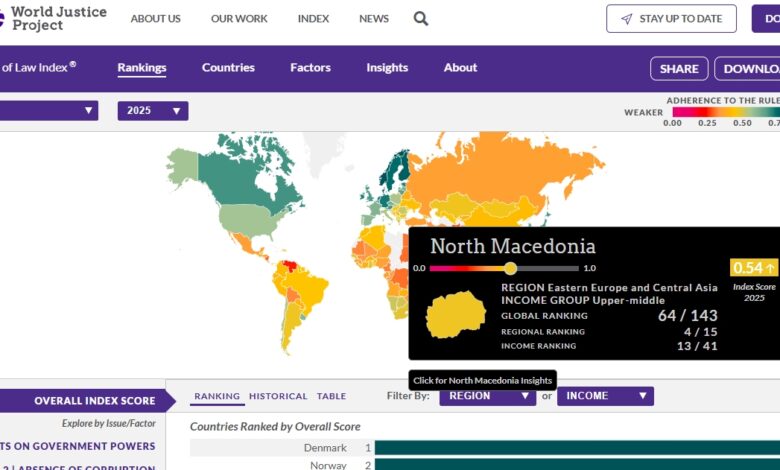The image size is (780, 470).
Task: Go to the Countries tab
Action: click(228, 68)
